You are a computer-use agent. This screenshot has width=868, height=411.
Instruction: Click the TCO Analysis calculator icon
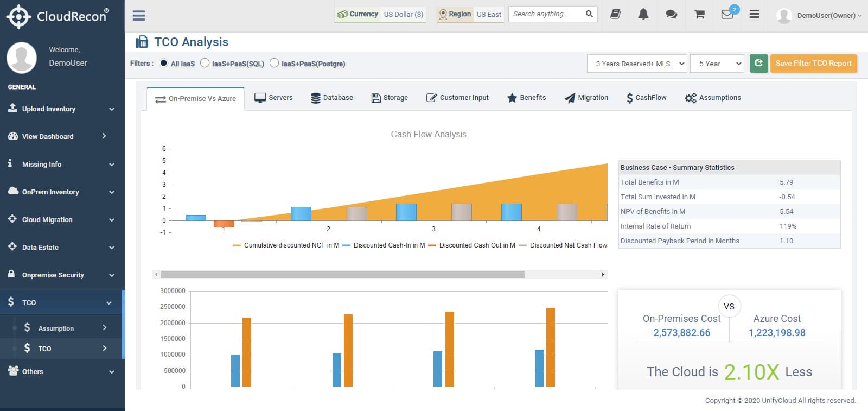(x=142, y=42)
